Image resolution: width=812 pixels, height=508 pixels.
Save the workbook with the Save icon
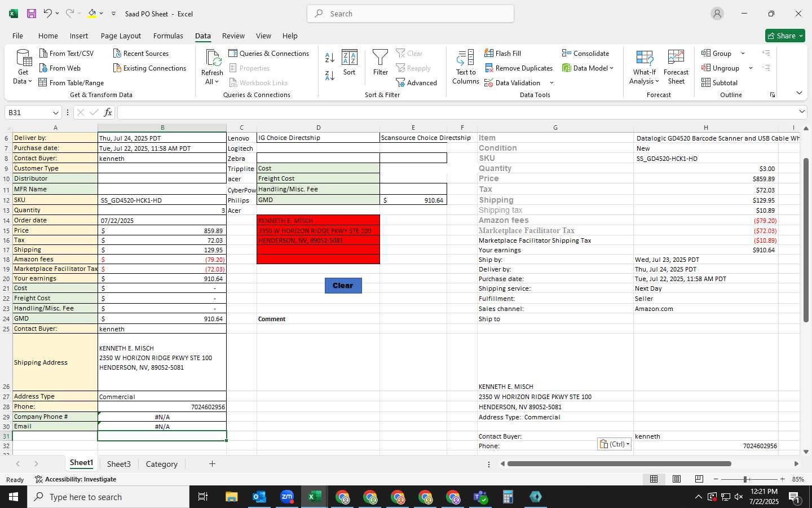point(32,14)
